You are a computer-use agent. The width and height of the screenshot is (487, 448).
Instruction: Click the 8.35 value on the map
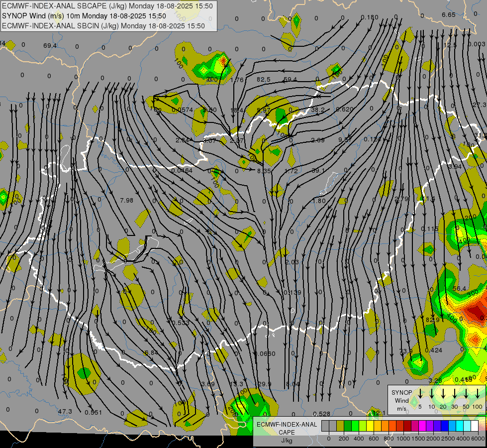tap(264, 171)
